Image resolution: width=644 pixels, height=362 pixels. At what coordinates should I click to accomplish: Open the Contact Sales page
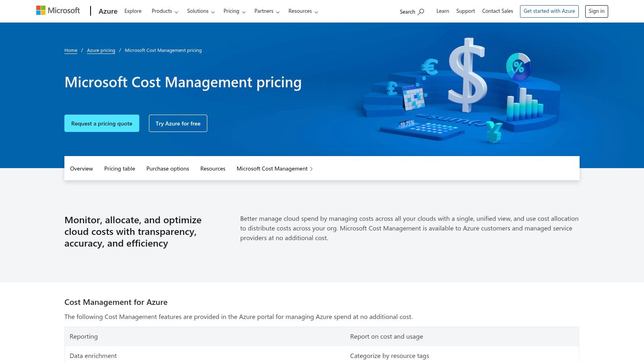(497, 11)
